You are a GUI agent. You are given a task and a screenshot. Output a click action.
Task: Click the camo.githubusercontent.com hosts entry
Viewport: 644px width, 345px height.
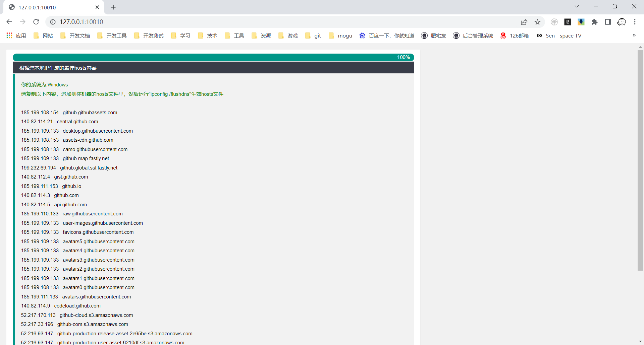(x=74, y=149)
